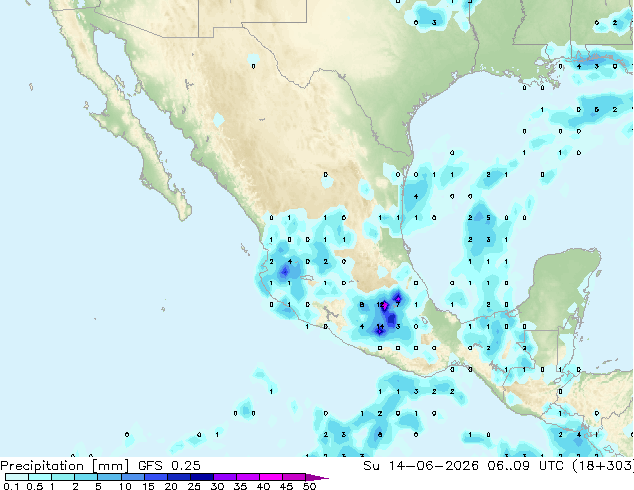Pick the 45–50 mm legend swatch

[x=294, y=477]
